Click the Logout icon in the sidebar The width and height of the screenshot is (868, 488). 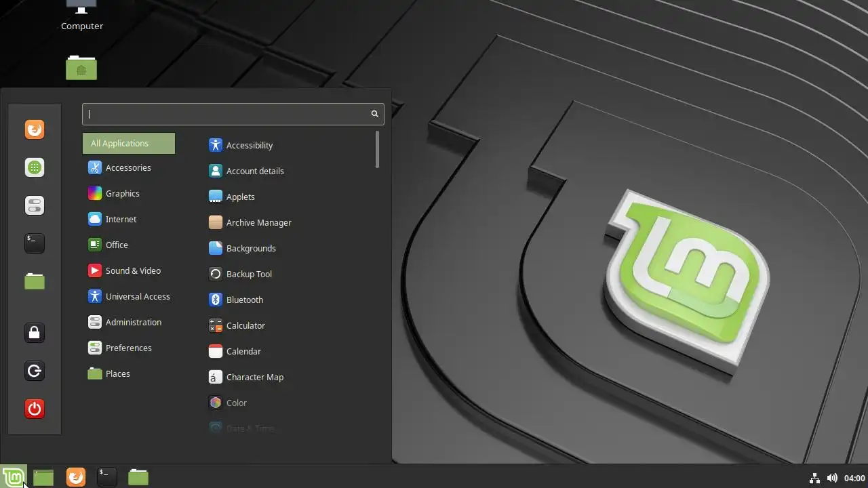[x=35, y=371]
